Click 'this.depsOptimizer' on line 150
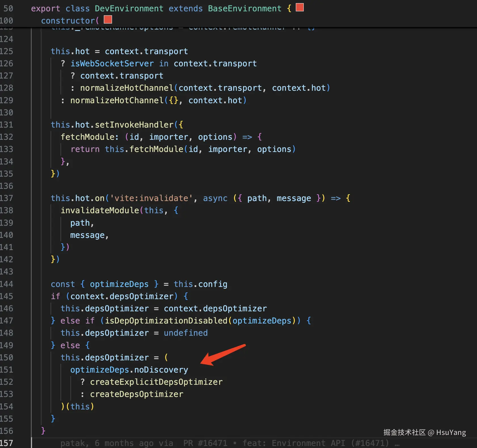 (105, 358)
